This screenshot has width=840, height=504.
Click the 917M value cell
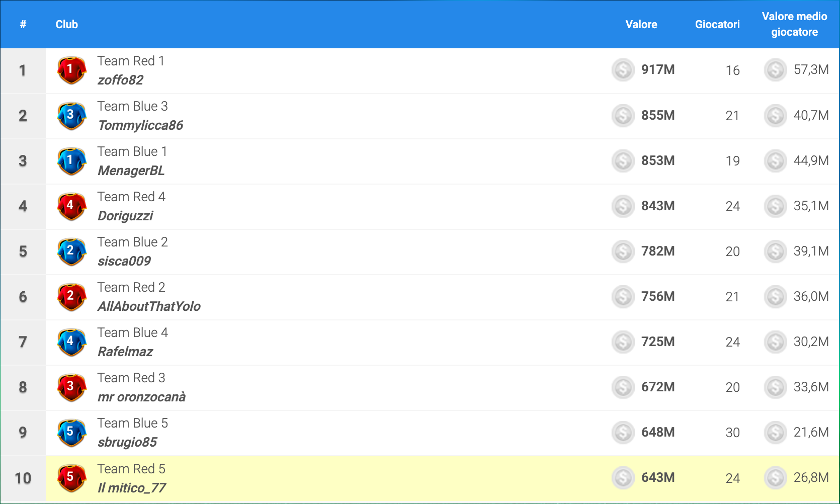[x=658, y=70]
